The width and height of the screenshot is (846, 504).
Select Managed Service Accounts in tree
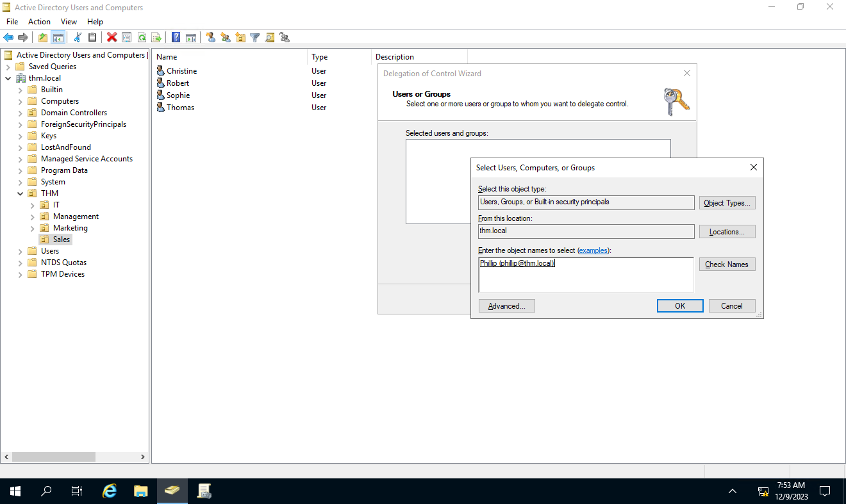pyautogui.click(x=87, y=159)
